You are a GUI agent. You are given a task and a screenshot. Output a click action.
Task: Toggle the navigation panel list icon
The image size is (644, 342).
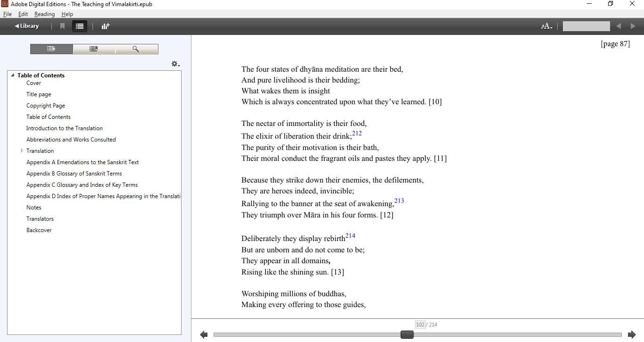[x=80, y=26]
